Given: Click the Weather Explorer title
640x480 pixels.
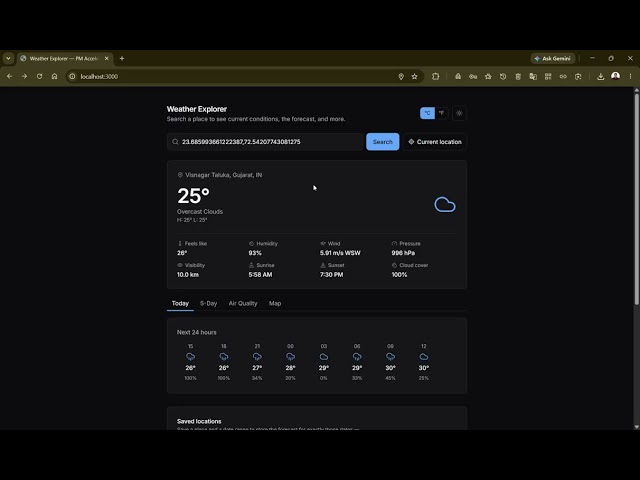Looking at the screenshot, I should [x=197, y=109].
